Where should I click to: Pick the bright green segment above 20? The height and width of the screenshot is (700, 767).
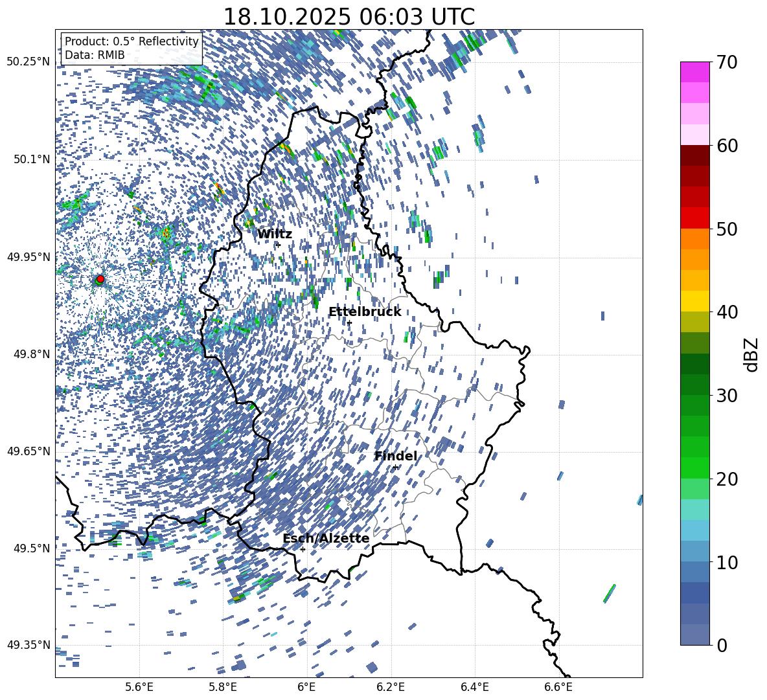[x=694, y=468]
